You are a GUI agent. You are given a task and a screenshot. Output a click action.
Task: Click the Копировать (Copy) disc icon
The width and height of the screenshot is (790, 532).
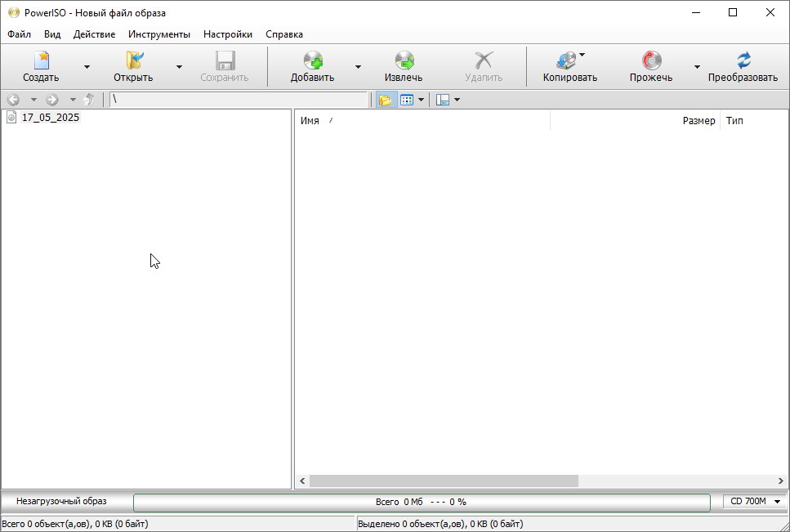point(566,60)
